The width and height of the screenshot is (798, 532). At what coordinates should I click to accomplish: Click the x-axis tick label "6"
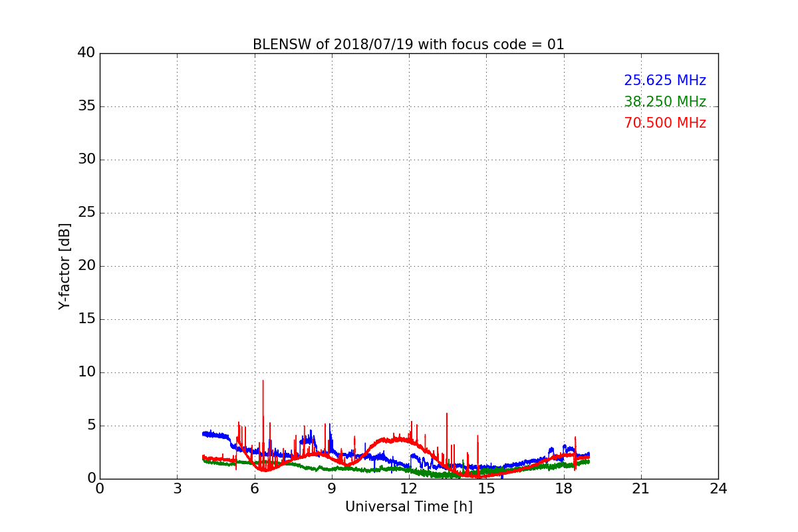[x=254, y=488]
